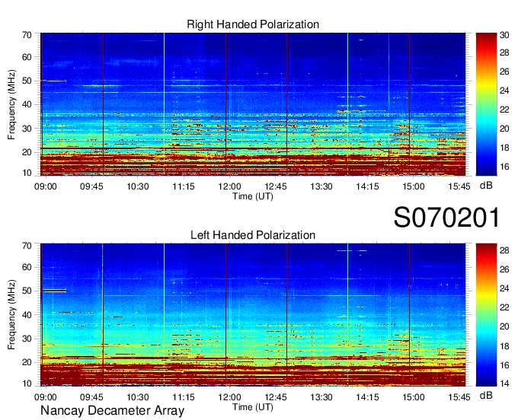This screenshot has height=420, width=518.
Task: Click Time (UT) label under Right Handed plot
Action: pos(253,196)
